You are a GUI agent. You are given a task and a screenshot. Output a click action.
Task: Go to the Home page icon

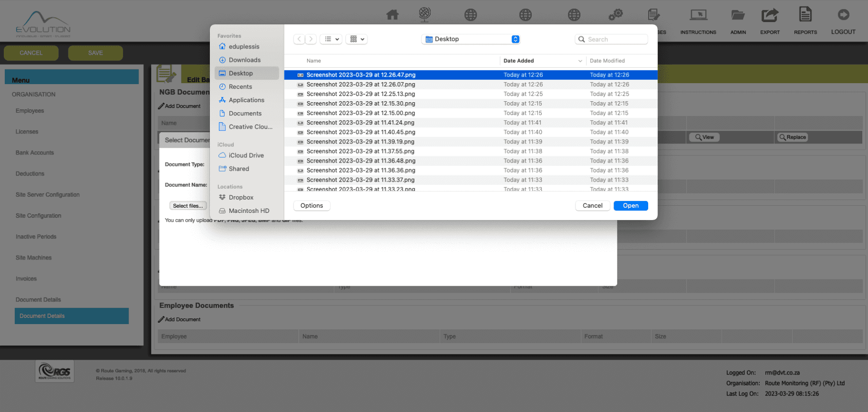(x=392, y=15)
